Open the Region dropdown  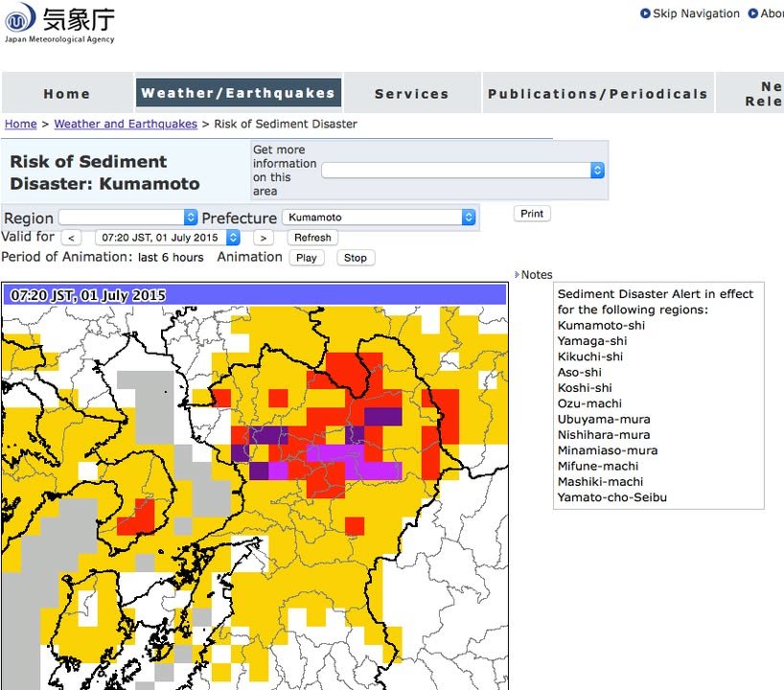click(x=127, y=218)
